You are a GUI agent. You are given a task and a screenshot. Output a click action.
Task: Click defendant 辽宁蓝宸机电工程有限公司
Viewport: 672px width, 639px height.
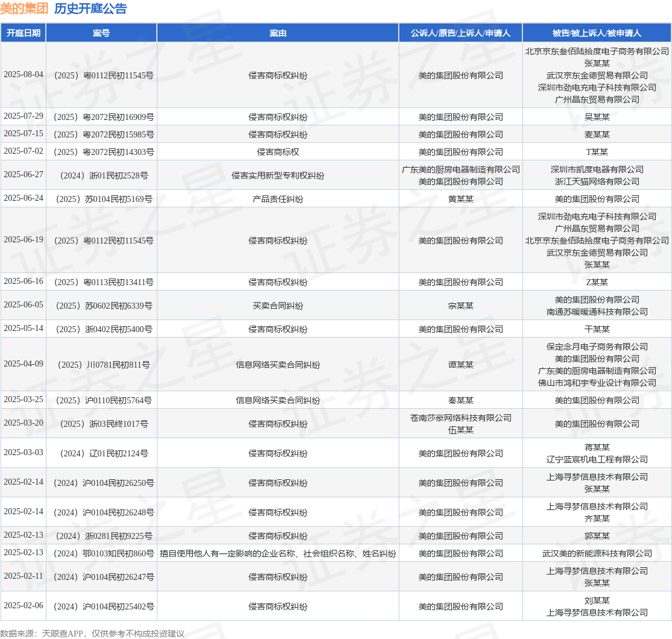point(597,459)
